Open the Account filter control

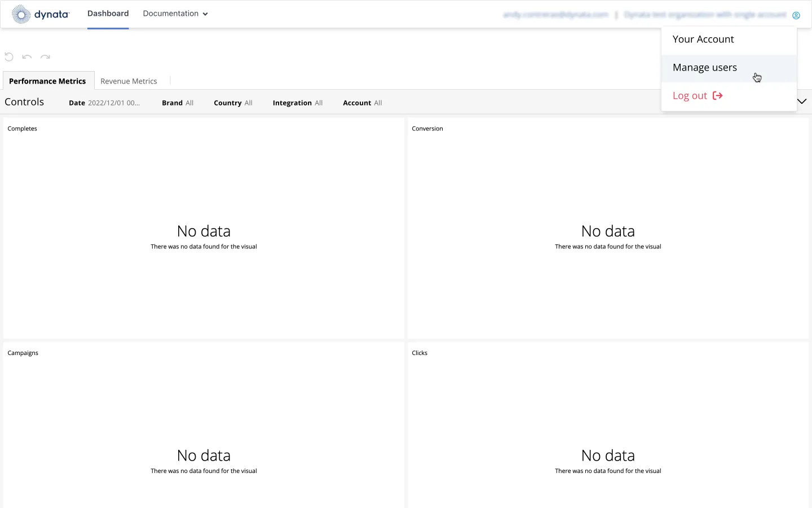[x=362, y=103]
